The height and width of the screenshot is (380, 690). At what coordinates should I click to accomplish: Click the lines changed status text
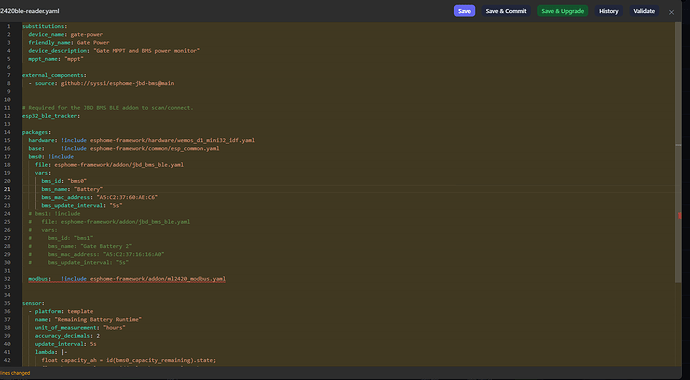pos(15,373)
